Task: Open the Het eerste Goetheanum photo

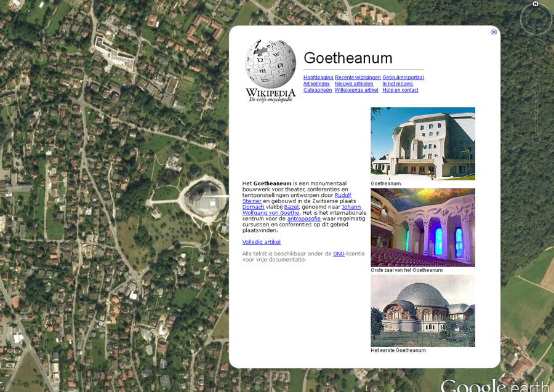Action: [422, 311]
